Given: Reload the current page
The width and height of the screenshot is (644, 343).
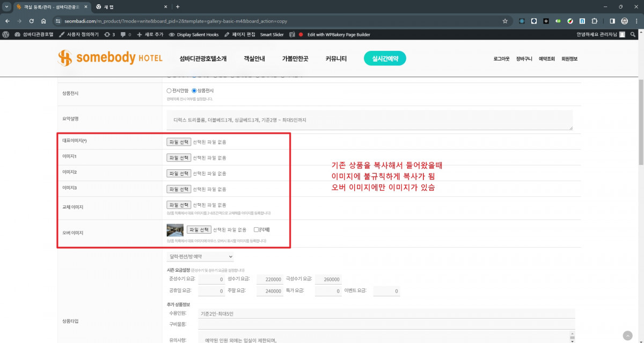Looking at the screenshot, I should click(32, 21).
